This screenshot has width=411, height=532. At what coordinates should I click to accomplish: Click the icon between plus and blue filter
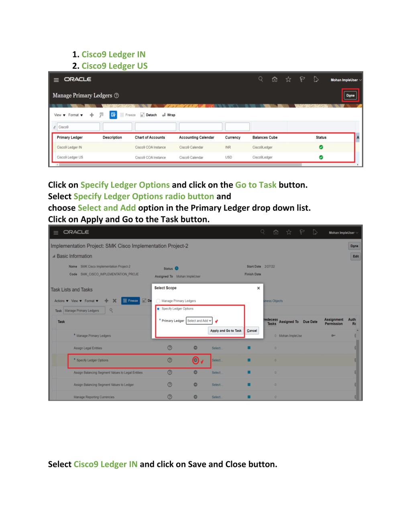pyautogui.click(x=102, y=115)
